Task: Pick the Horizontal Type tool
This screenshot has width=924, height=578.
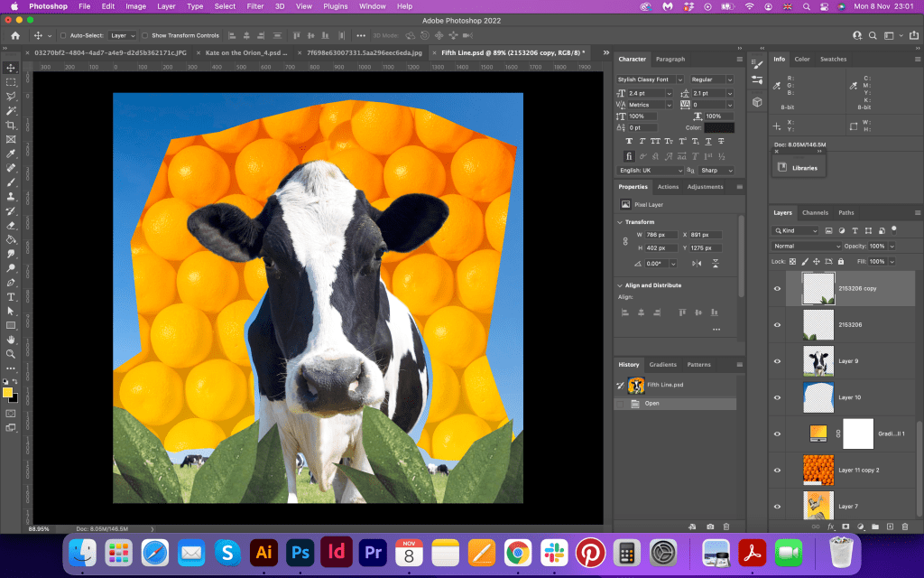Action: click(x=11, y=296)
